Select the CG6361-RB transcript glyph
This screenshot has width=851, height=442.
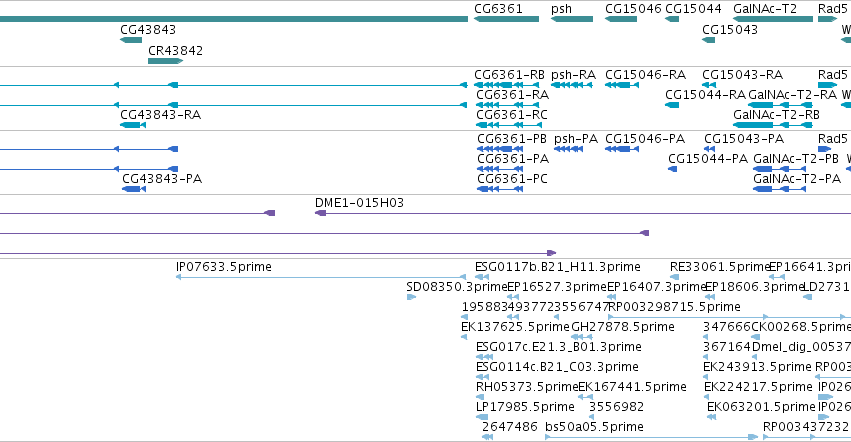point(507,85)
